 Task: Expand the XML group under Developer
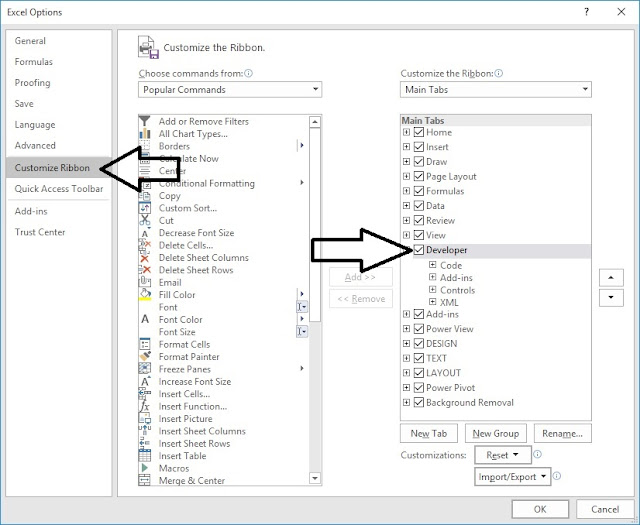pyautogui.click(x=433, y=302)
